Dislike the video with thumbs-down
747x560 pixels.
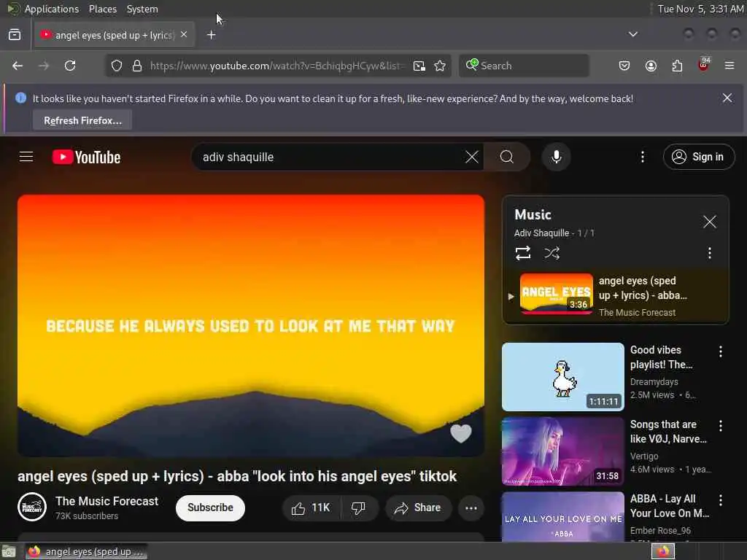(x=358, y=508)
